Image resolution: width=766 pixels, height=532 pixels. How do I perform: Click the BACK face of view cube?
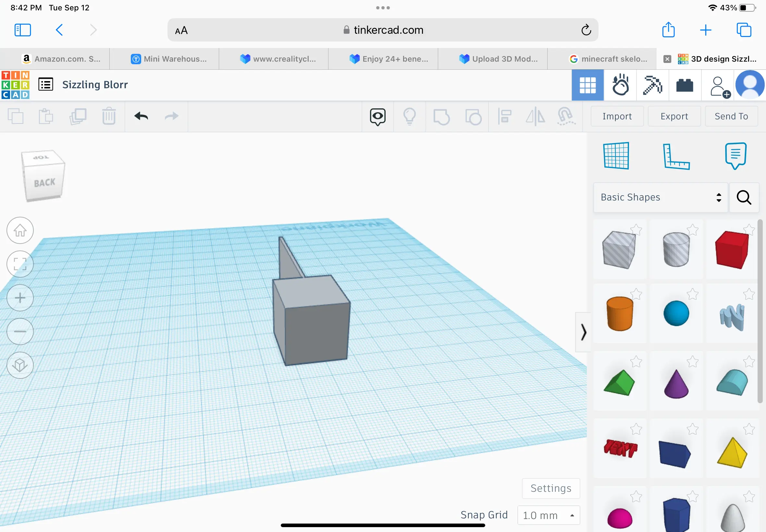pos(44,182)
